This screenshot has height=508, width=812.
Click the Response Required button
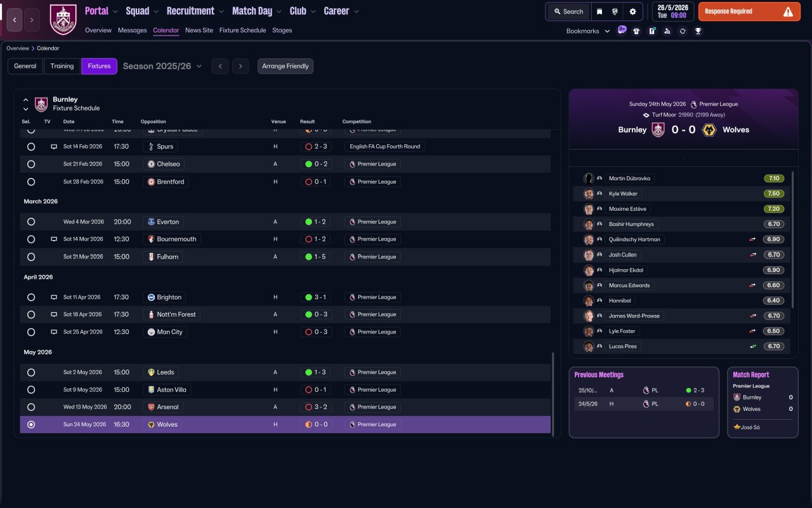click(x=749, y=11)
